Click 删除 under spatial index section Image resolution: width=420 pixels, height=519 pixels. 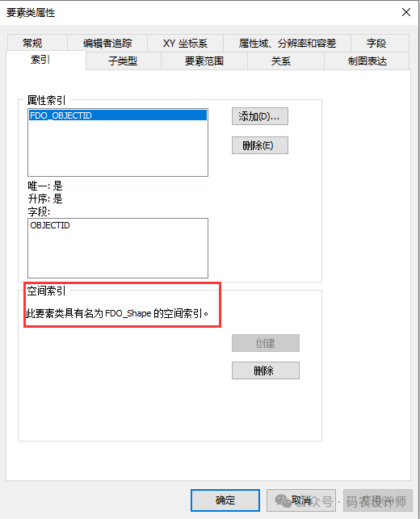265,370
